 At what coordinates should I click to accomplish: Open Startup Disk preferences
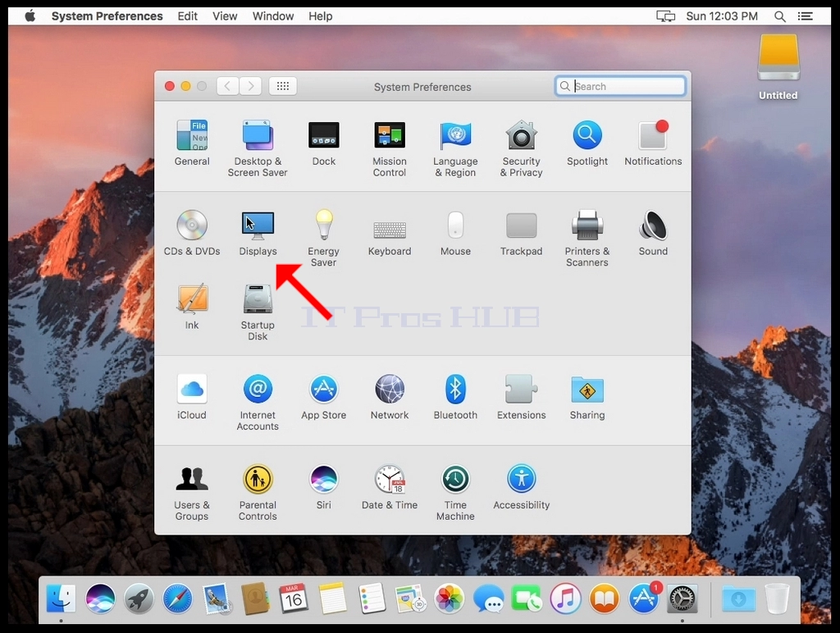pos(258,298)
